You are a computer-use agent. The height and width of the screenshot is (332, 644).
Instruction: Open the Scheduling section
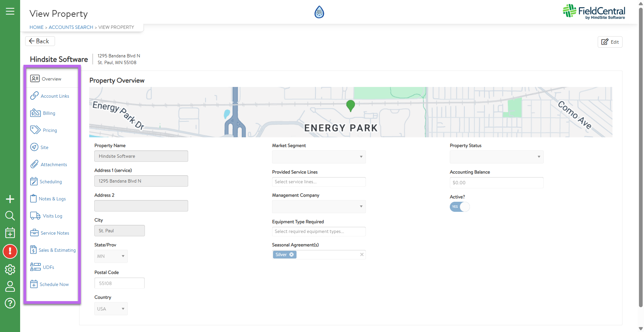(50, 182)
